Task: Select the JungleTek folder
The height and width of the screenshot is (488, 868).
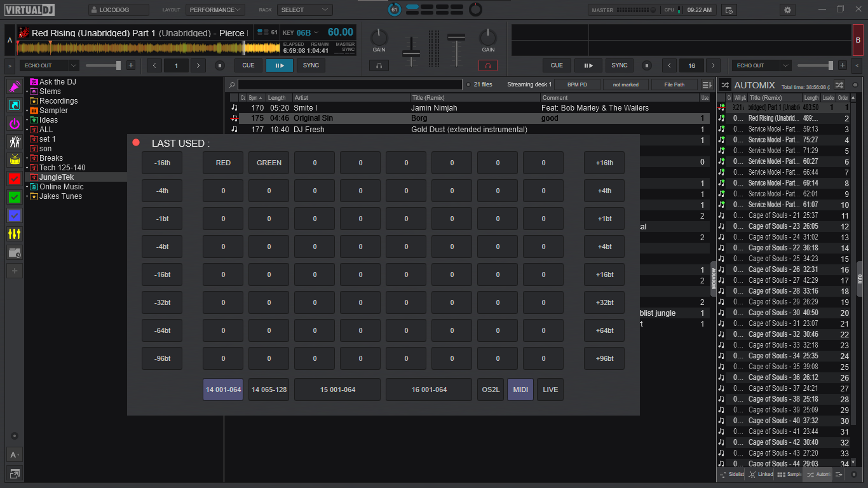Action: coord(57,177)
